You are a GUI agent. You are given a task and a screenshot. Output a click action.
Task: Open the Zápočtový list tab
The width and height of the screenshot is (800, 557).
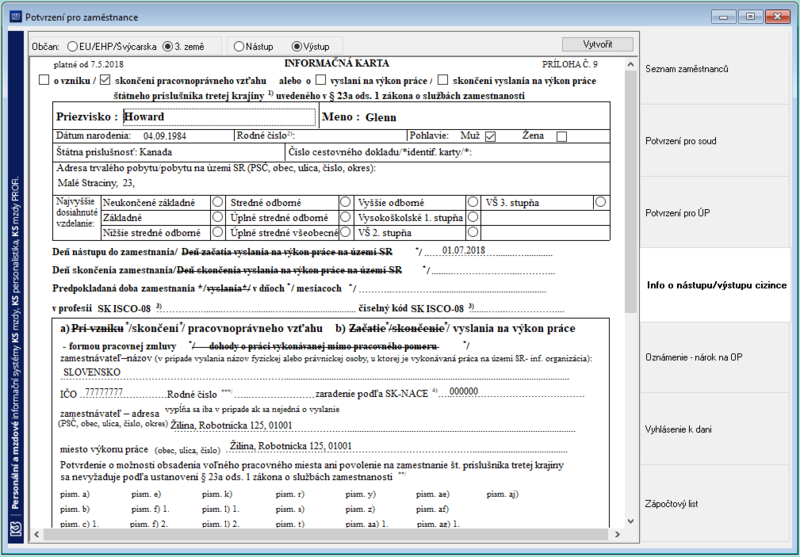[714, 503]
